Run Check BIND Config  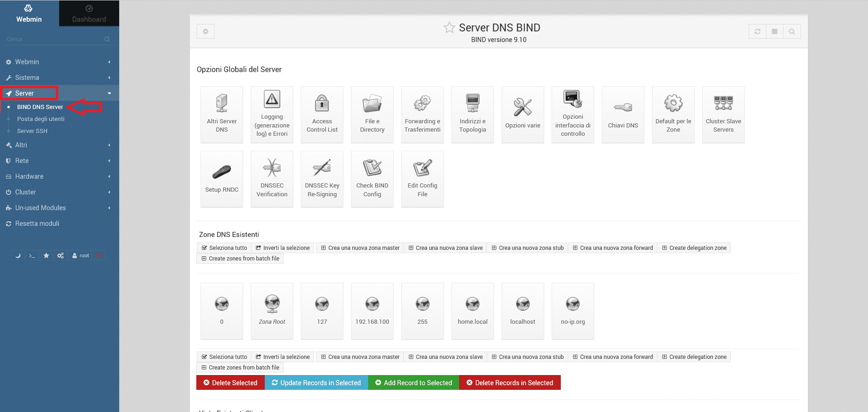coord(372,179)
